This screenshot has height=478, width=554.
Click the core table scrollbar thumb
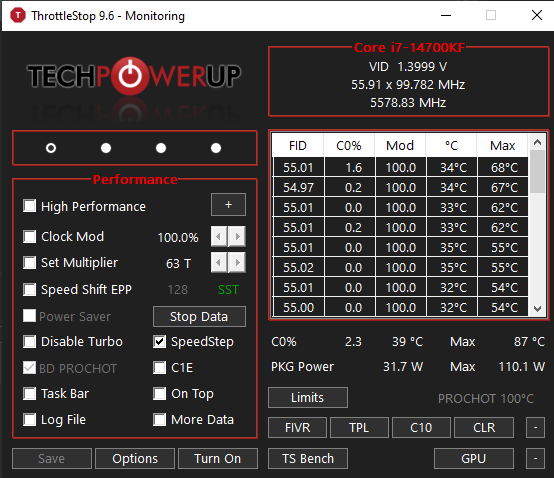point(537,172)
